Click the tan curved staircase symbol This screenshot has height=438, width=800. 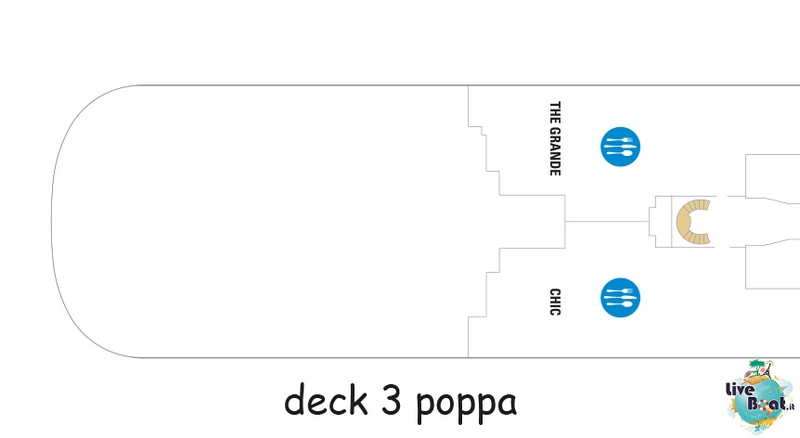click(693, 222)
